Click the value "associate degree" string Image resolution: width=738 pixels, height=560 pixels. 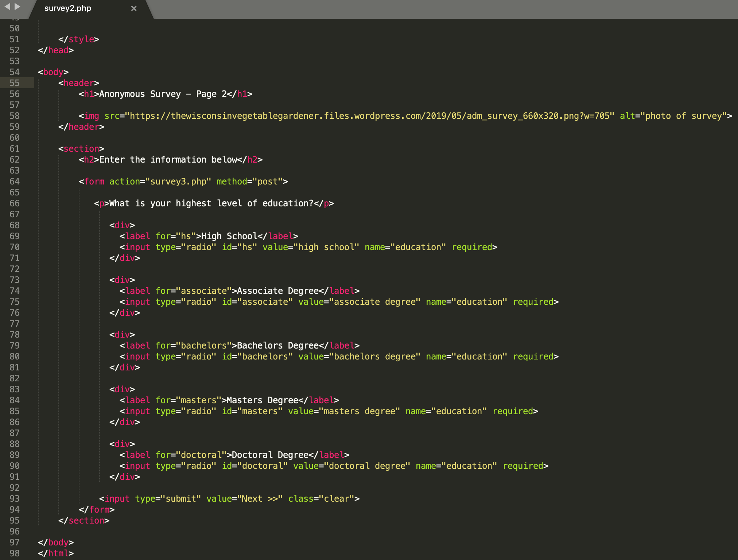(375, 302)
